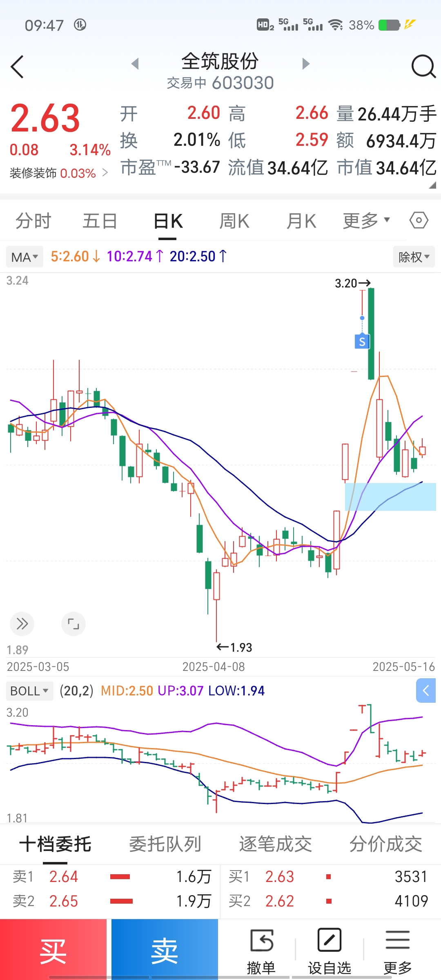This screenshot has width=441, height=980.
Task: Tap the volume 26.44万手 value
Action: click(x=397, y=114)
